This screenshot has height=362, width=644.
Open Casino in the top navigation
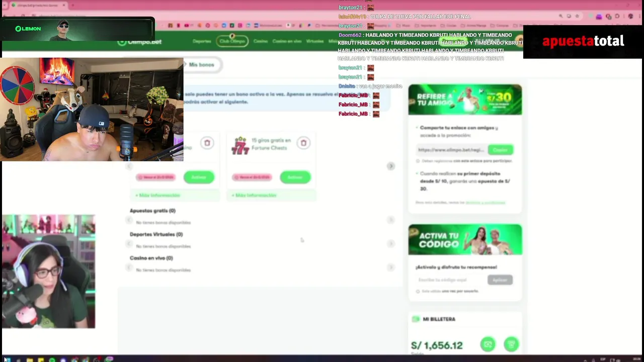pyautogui.click(x=261, y=41)
